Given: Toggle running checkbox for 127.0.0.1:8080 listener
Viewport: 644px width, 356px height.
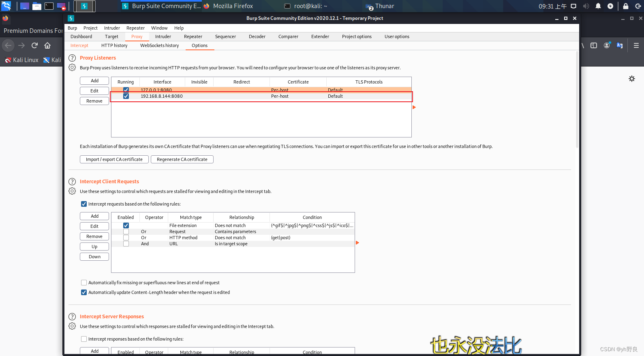Looking at the screenshot, I should 126,90.
